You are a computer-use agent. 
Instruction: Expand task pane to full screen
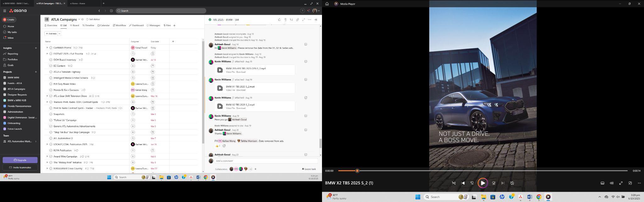click(303, 20)
